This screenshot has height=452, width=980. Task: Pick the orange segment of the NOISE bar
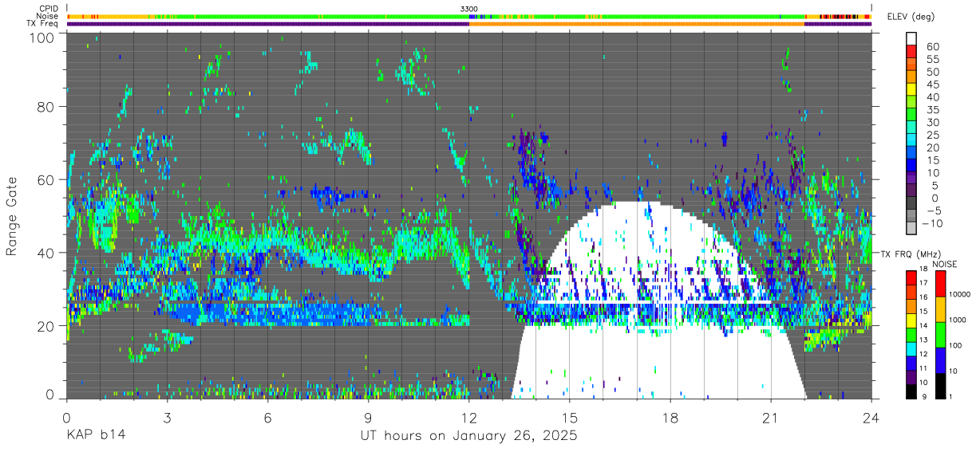click(x=942, y=309)
